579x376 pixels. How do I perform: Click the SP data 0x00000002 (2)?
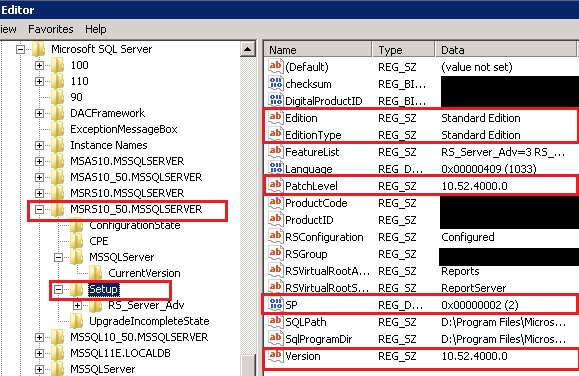click(480, 305)
